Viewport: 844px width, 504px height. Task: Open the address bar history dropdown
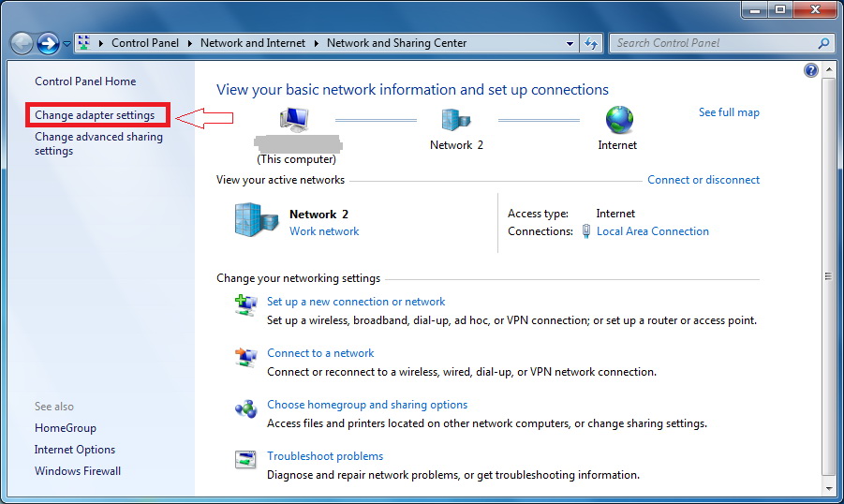coord(570,43)
